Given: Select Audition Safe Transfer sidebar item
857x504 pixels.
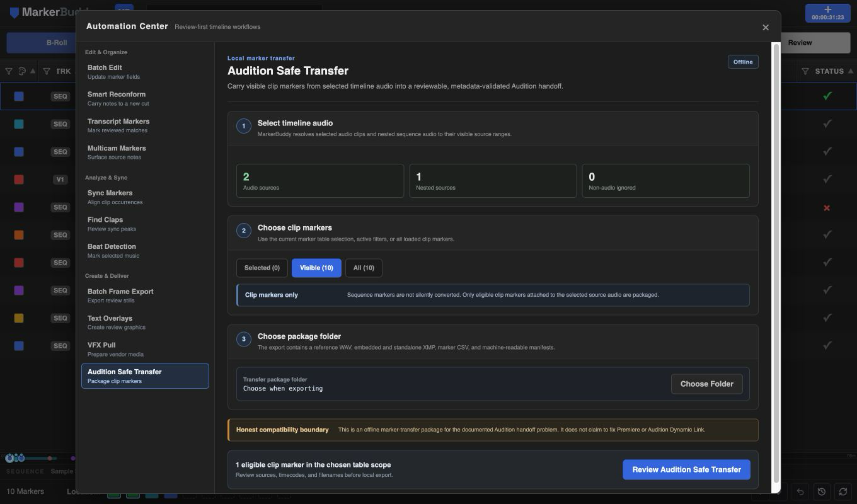Looking at the screenshot, I should (x=145, y=376).
